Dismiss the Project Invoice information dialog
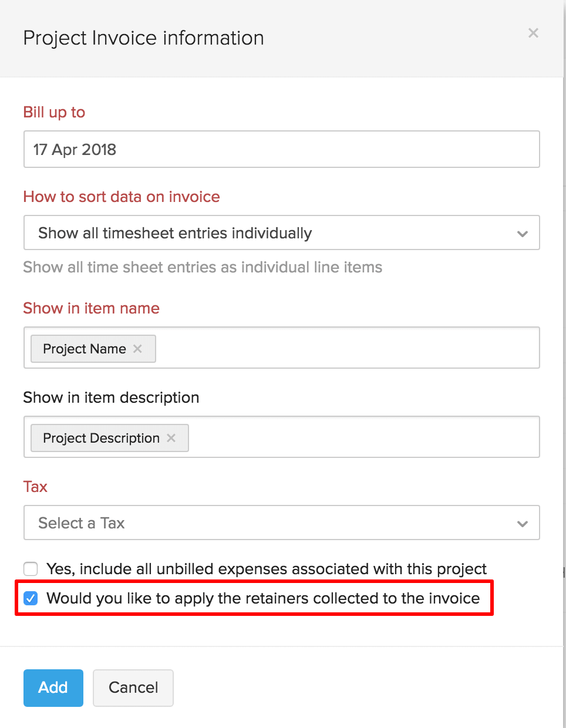Viewport: 566px width, 728px height. pos(533,33)
